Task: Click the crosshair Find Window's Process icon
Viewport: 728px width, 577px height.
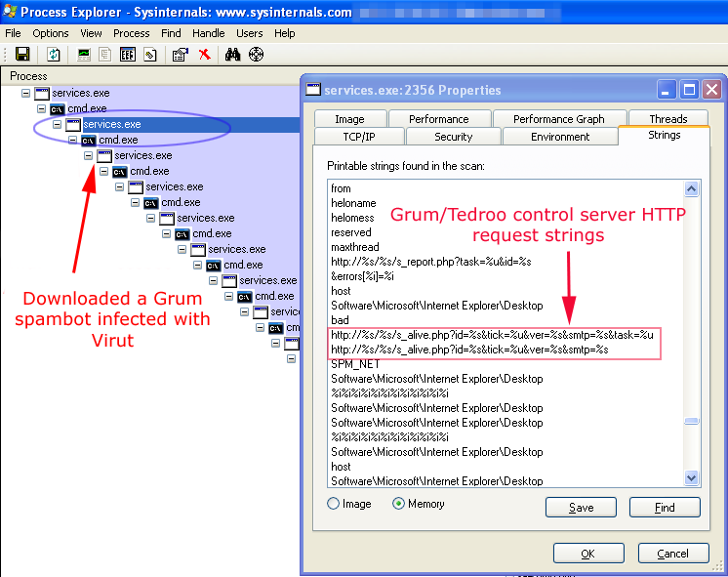Action: (x=256, y=55)
